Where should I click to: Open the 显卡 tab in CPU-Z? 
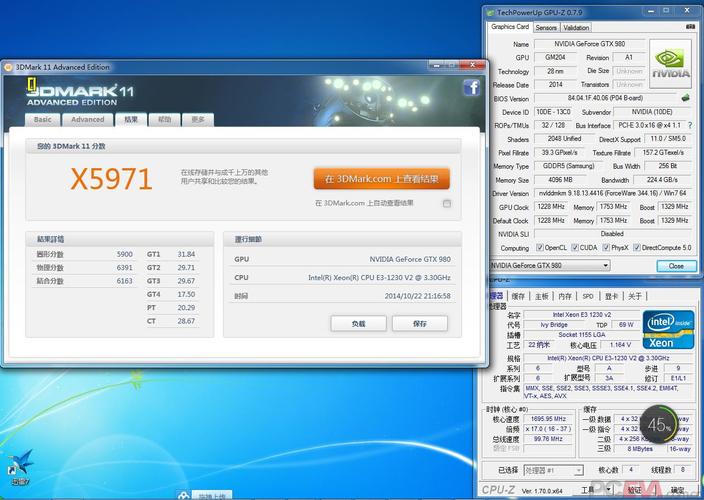click(612, 296)
